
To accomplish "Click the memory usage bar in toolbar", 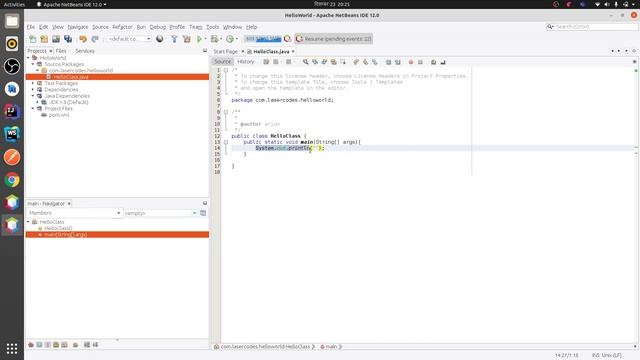I will pos(263,39).
